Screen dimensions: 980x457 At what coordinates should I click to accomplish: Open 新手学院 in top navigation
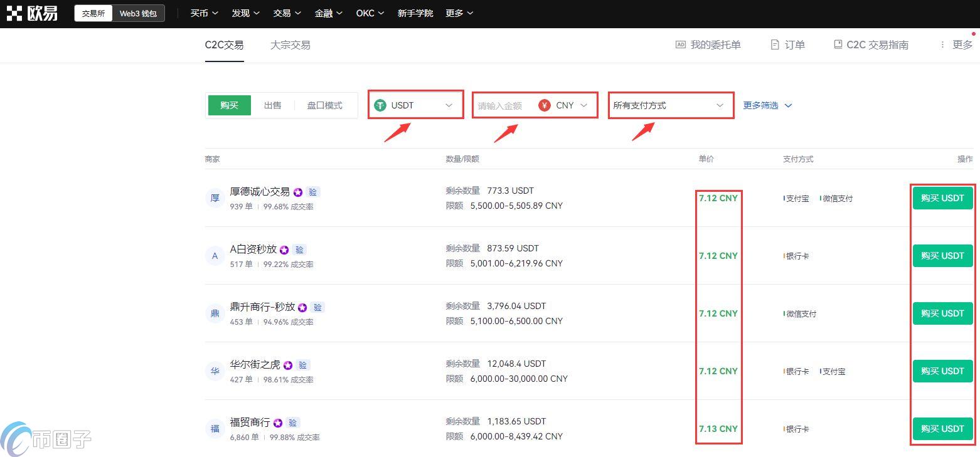(415, 13)
